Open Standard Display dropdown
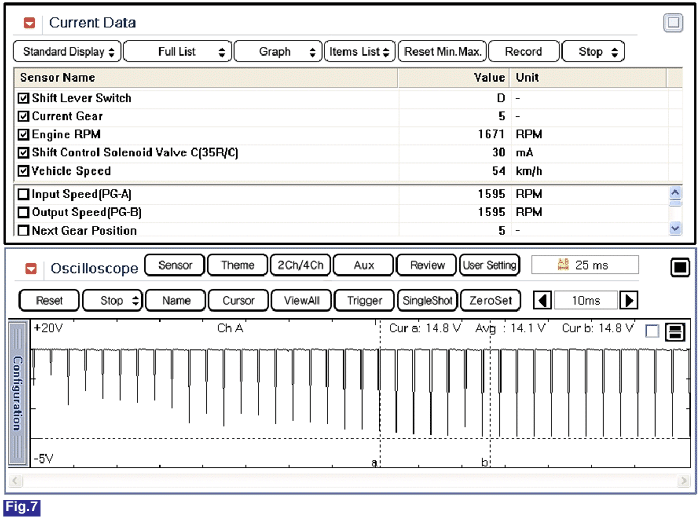The width and height of the screenshot is (700, 521). (x=67, y=51)
